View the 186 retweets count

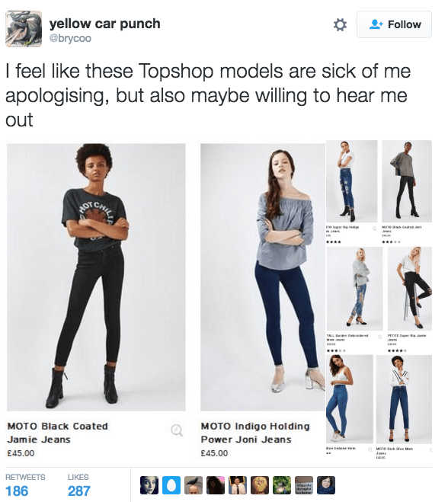coord(17,491)
